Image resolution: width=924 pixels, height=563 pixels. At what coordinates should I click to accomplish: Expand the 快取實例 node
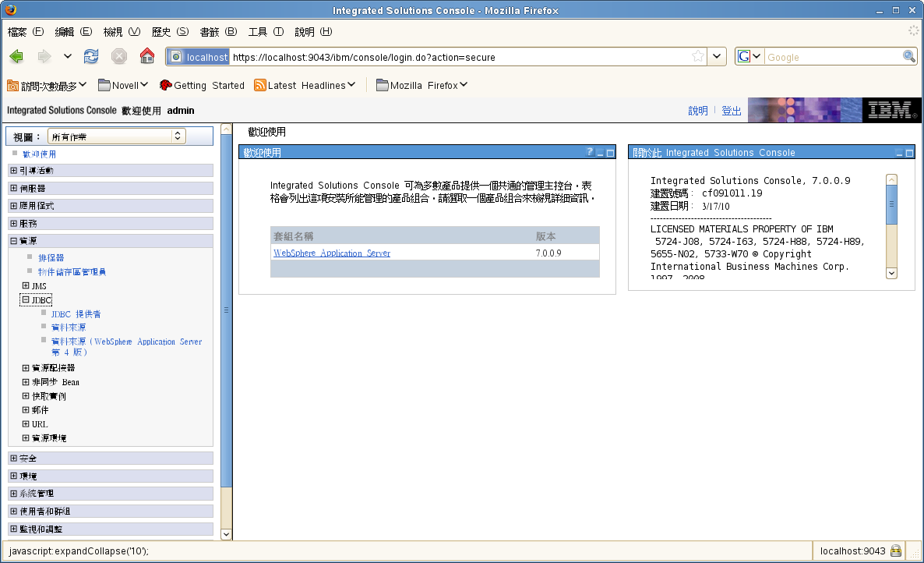[26, 396]
